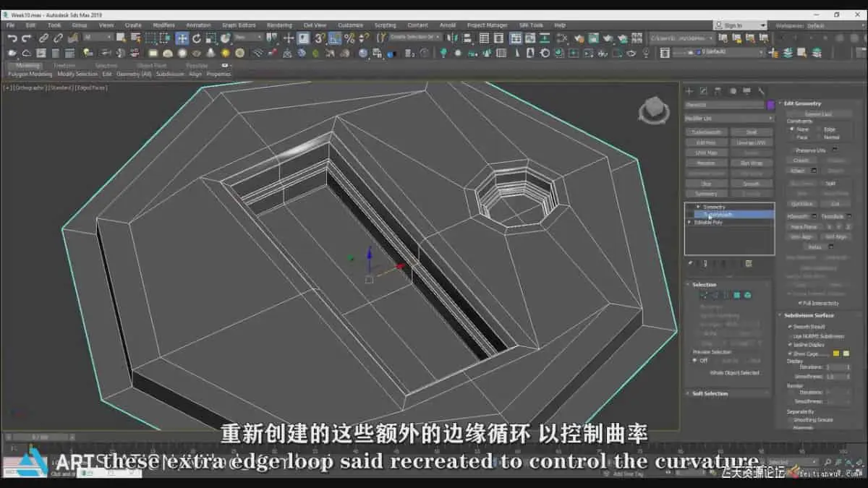
Task: Click the rectangular selection region icon
Action: click(150, 38)
